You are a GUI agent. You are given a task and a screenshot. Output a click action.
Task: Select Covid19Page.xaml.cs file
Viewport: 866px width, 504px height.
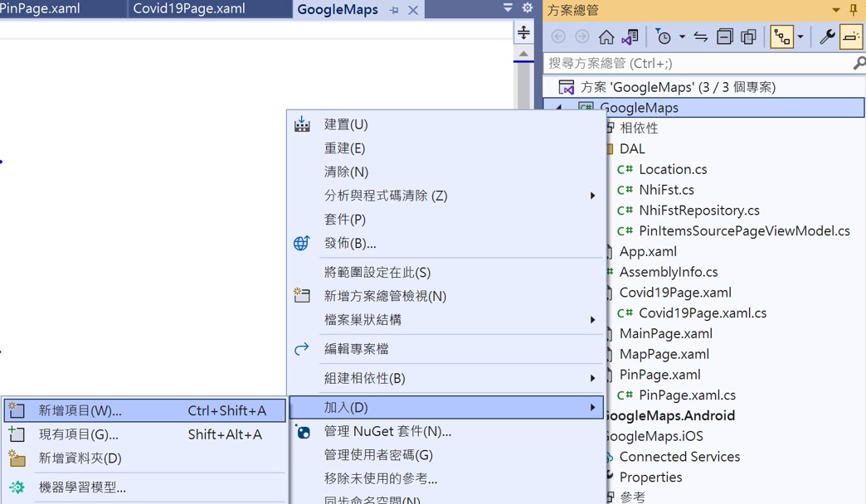coord(703,313)
